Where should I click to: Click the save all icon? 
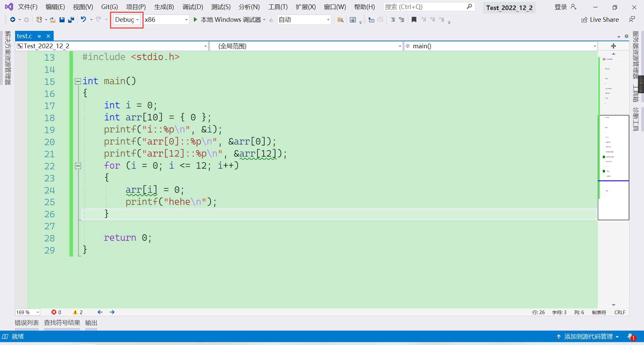(71, 20)
